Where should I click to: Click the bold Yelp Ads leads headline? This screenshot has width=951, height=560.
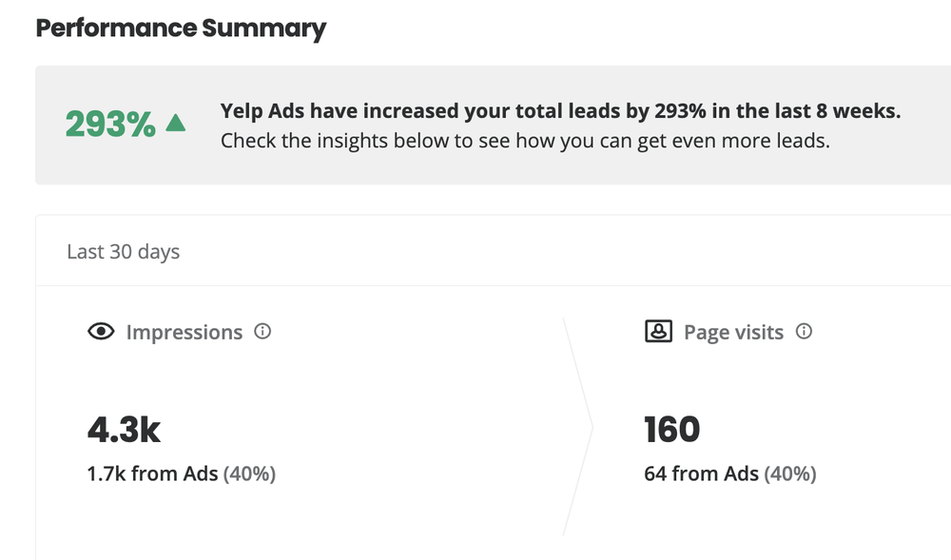pyautogui.click(x=560, y=111)
